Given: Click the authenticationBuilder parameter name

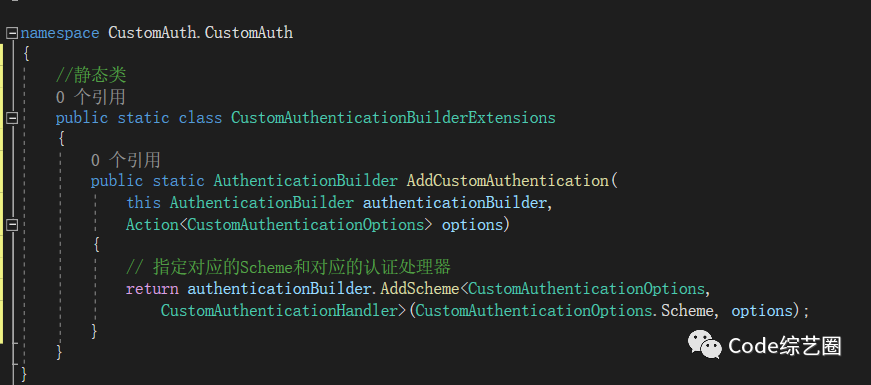Looking at the screenshot, I should pos(455,203).
